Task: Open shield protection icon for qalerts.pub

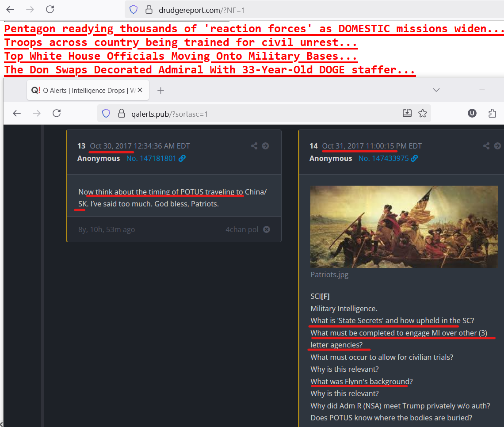Action: [x=106, y=113]
